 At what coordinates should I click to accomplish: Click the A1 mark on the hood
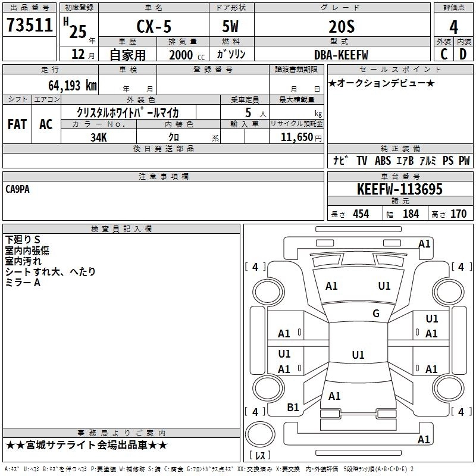331,286
